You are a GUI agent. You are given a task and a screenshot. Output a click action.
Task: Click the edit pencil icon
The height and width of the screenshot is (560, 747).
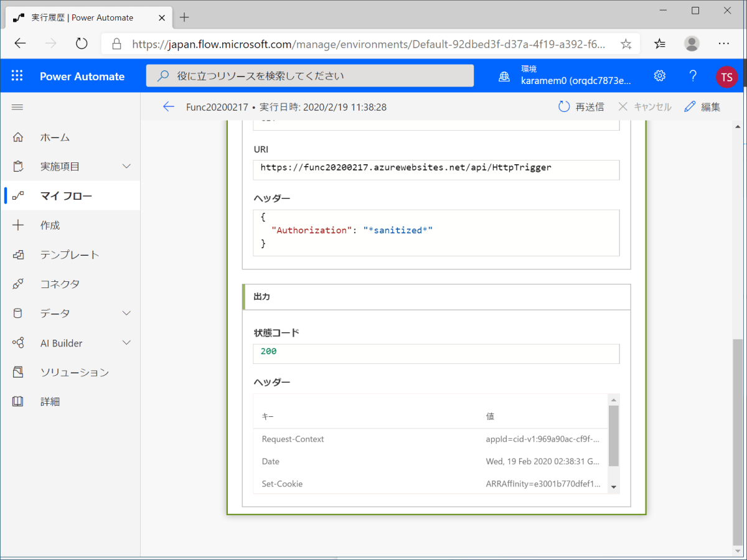click(690, 107)
